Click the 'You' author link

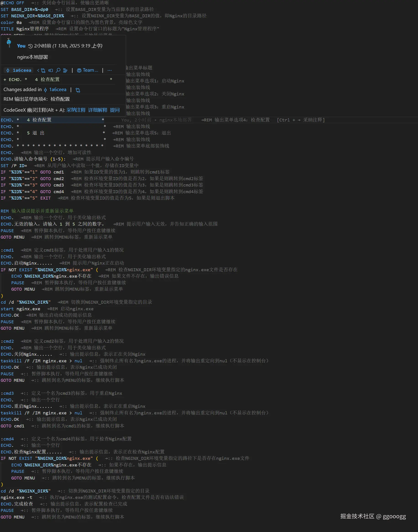click(21, 46)
